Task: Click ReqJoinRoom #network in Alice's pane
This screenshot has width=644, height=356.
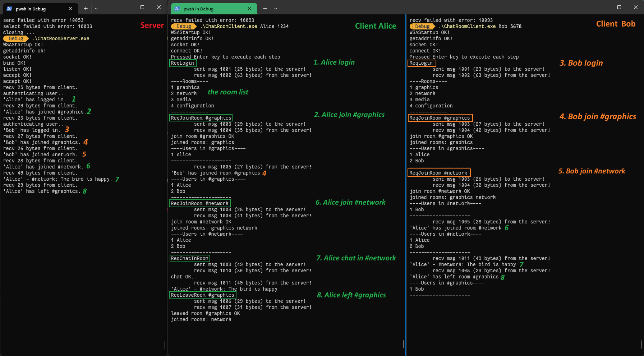Action: tap(199, 203)
